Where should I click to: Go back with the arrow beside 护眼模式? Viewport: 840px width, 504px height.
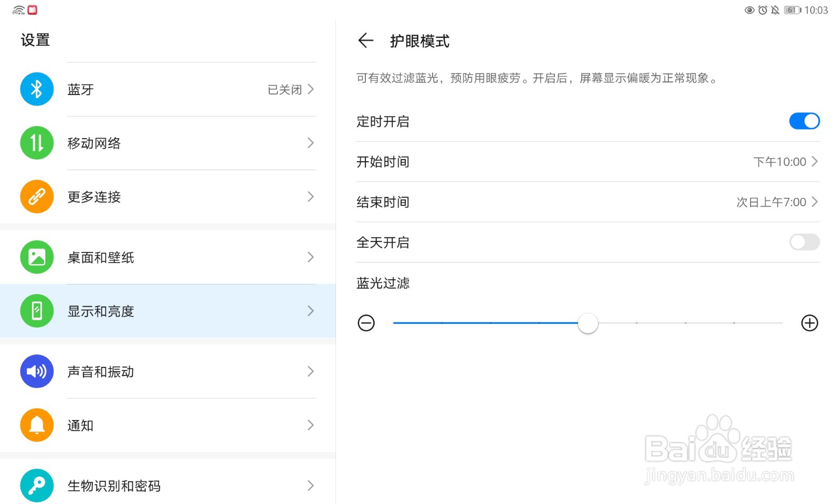(365, 40)
